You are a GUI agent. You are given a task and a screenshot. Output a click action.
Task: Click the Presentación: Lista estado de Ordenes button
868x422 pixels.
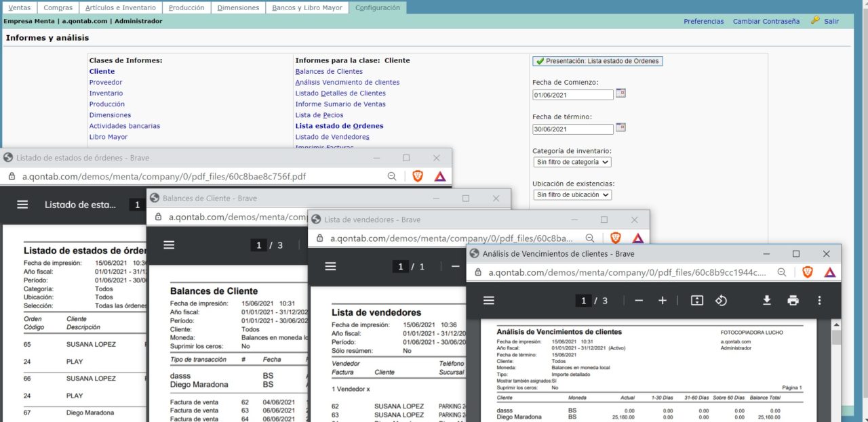(x=597, y=61)
